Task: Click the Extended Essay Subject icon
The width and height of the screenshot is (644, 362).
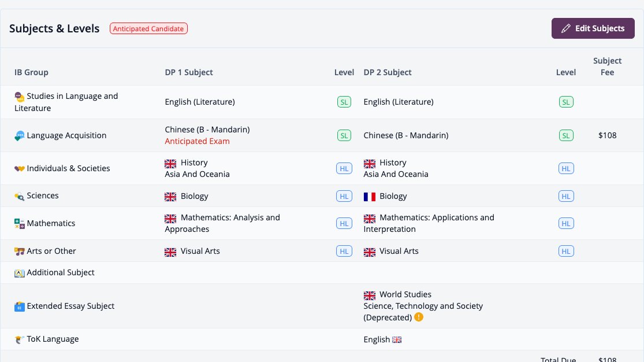Action: pos(19,306)
